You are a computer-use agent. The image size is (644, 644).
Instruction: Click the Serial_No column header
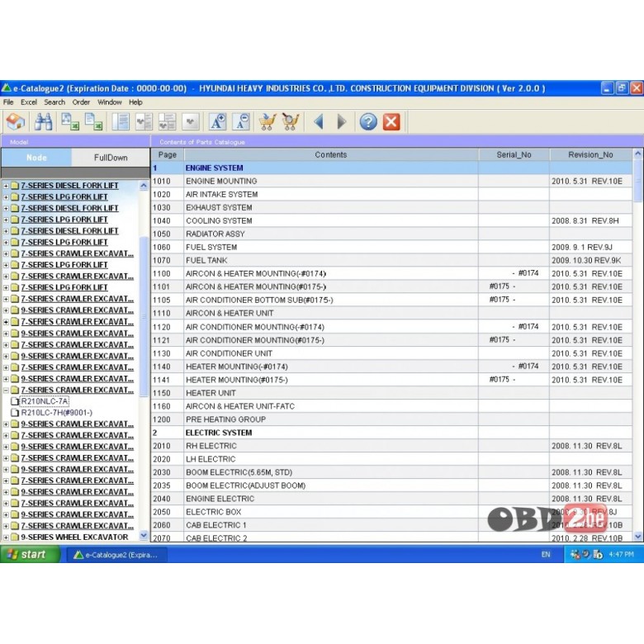point(514,155)
